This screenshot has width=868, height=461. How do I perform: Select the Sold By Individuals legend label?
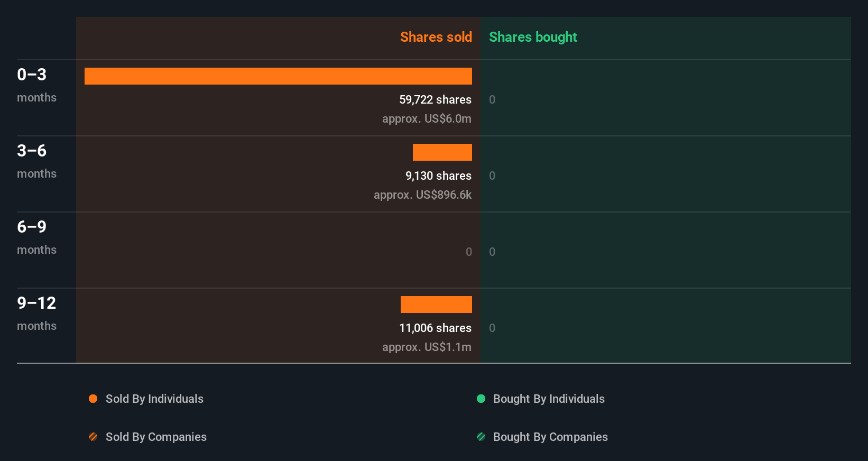click(x=154, y=399)
